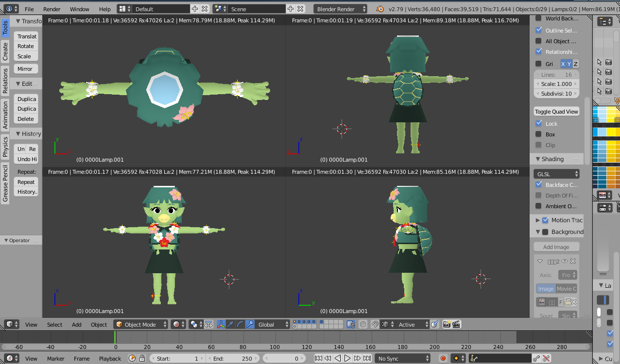Open the Outliner editor type icon
The width and height of the screenshot is (620, 364).
point(605,21)
